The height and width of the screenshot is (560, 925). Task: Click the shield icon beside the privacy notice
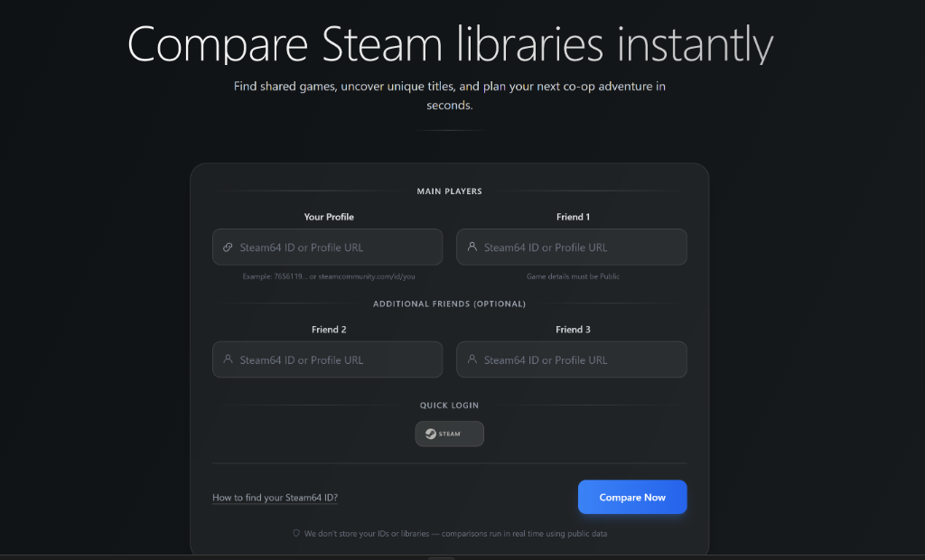coord(296,534)
